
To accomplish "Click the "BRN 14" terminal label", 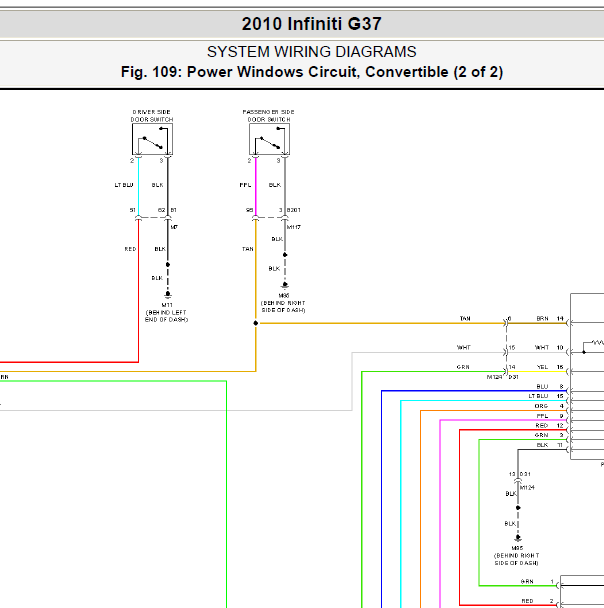I will click(x=550, y=318).
